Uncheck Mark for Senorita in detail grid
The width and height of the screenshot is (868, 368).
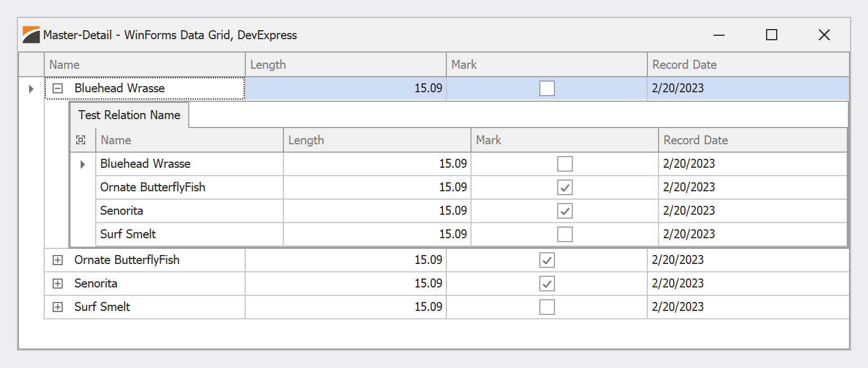point(565,211)
